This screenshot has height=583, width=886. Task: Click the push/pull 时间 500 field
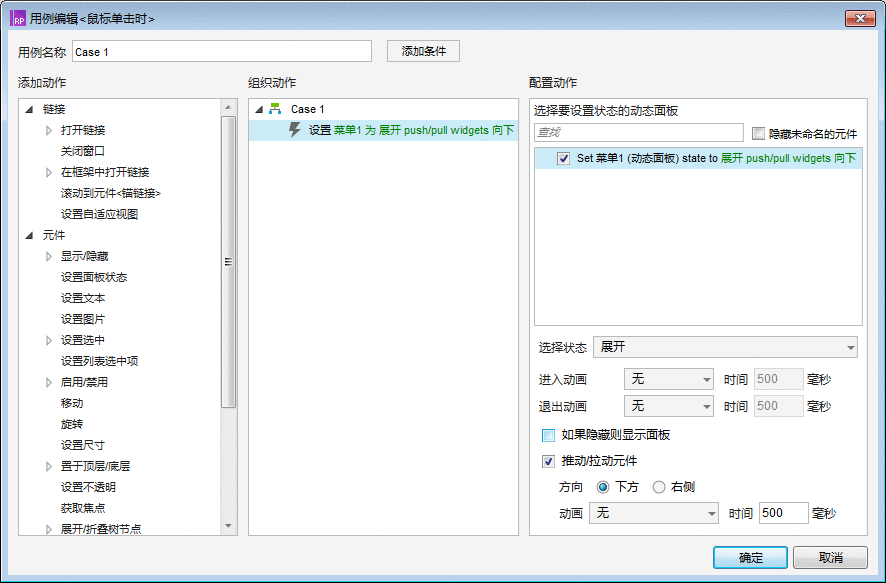coord(784,513)
